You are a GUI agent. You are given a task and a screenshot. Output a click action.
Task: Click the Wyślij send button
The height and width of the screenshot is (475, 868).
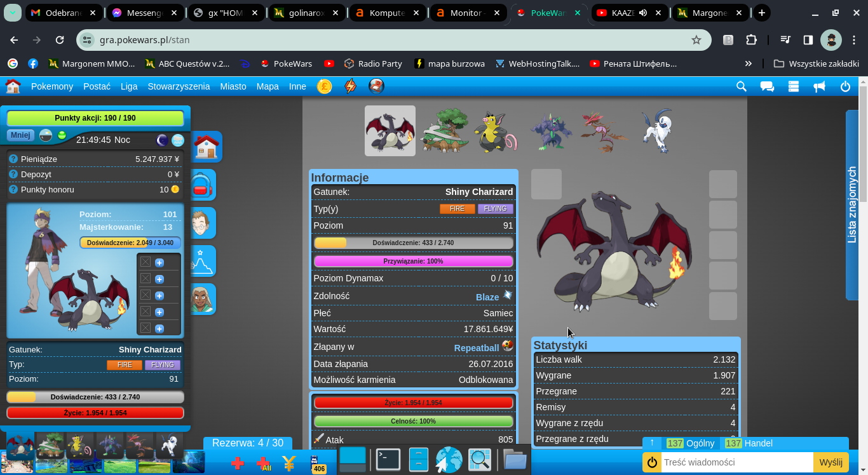click(x=831, y=462)
